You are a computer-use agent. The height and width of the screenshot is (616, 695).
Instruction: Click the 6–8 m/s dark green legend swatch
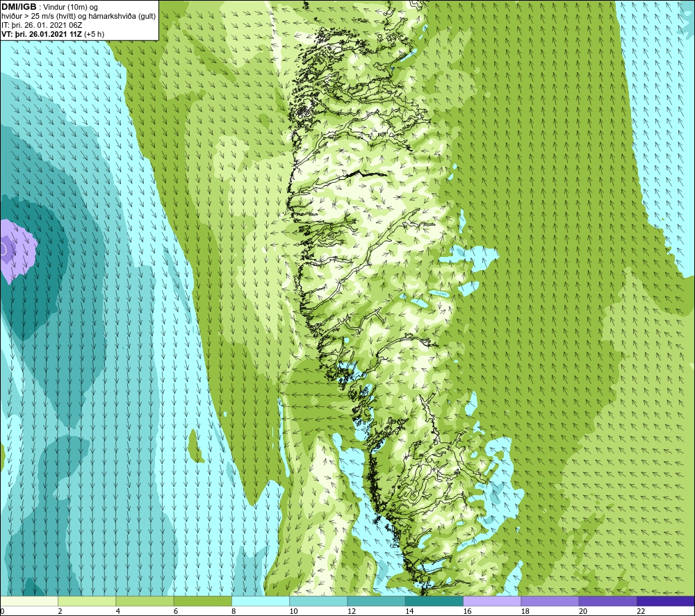coord(202,601)
